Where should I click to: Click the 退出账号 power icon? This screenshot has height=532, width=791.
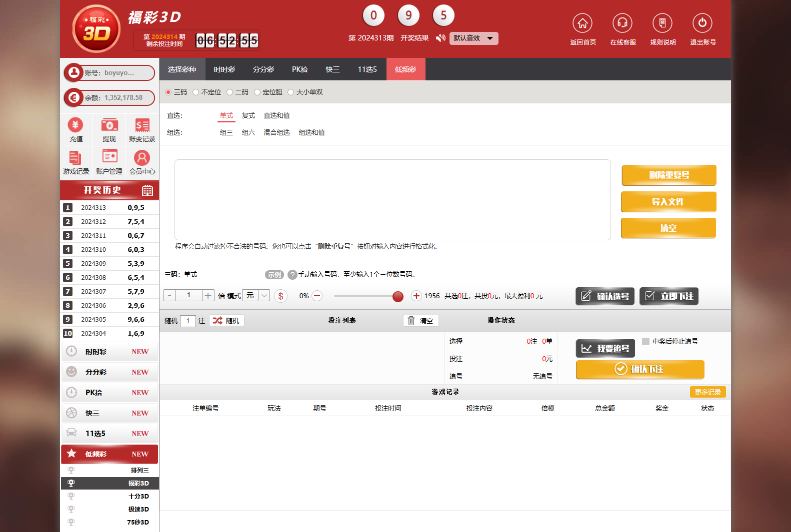[702, 23]
